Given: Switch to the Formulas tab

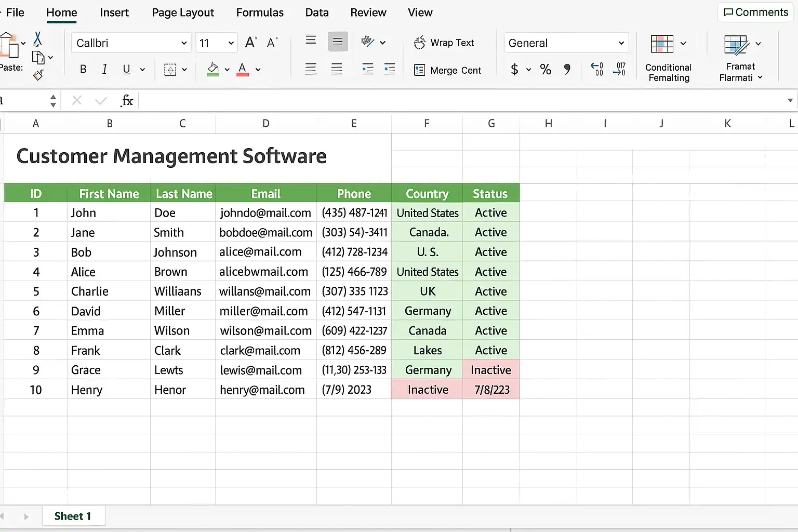Looking at the screenshot, I should [x=260, y=12].
